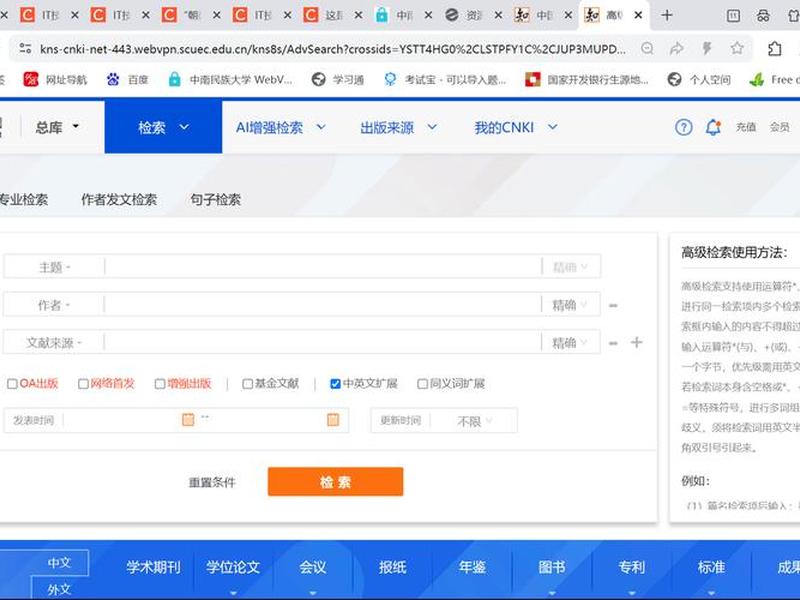Enable the 基金文献 checkbox
The width and height of the screenshot is (800, 600).
tap(247, 384)
